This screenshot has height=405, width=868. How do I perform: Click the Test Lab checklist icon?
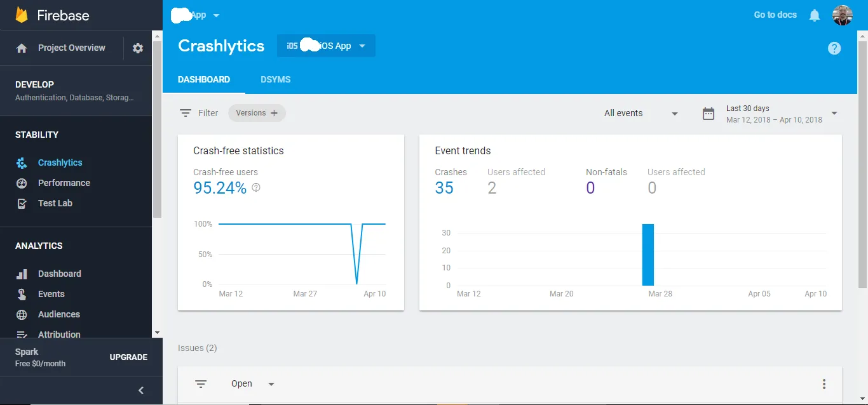(22, 204)
